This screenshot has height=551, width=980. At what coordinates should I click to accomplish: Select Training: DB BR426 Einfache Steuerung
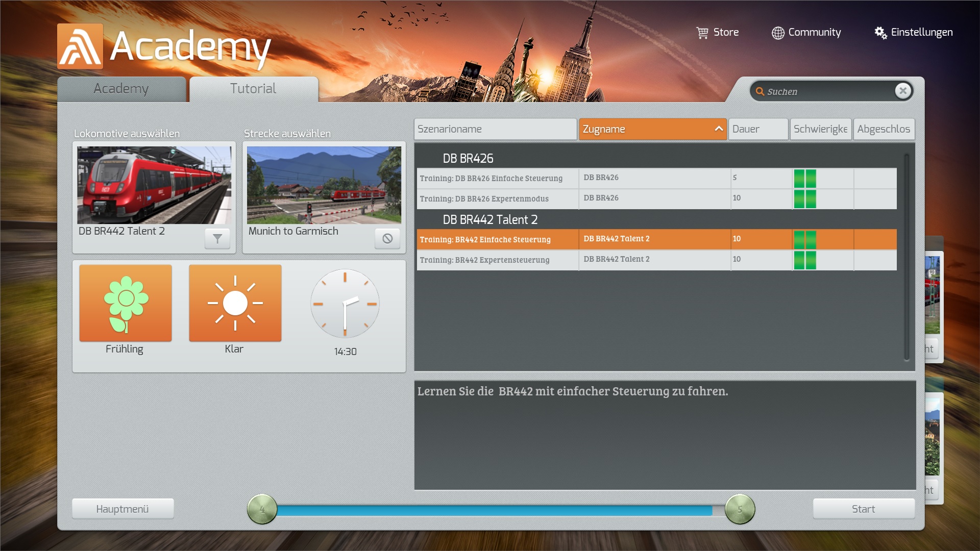[x=656, y=178]
